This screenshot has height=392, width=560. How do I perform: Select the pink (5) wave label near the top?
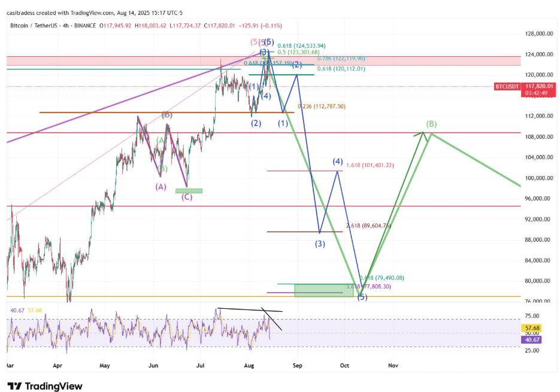pos(254,42)
